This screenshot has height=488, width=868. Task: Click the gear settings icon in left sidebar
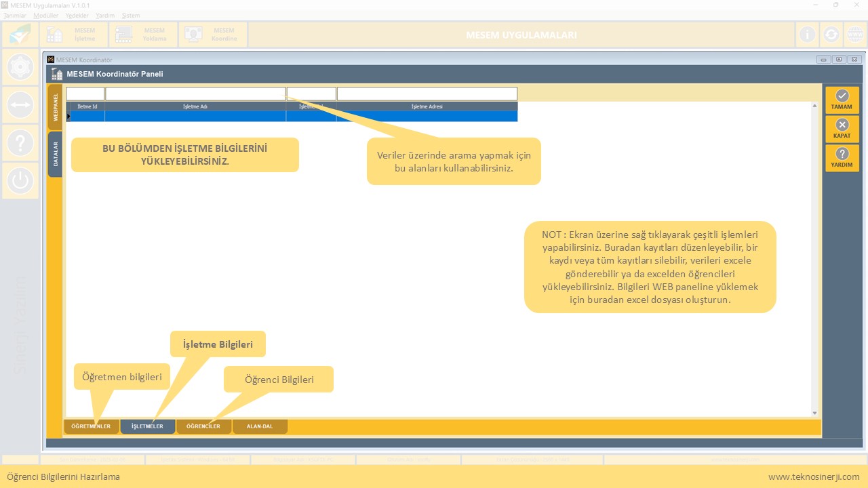[20, 66]
